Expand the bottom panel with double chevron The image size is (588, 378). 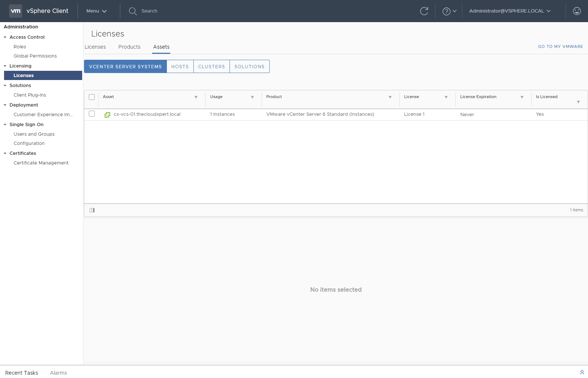click(582, 372)
